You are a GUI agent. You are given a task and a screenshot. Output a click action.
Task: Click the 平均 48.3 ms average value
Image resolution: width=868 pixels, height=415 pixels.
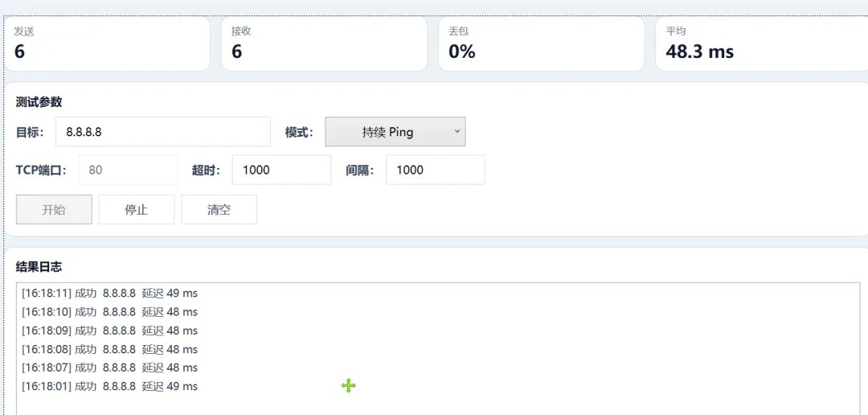tap(700, 51)
